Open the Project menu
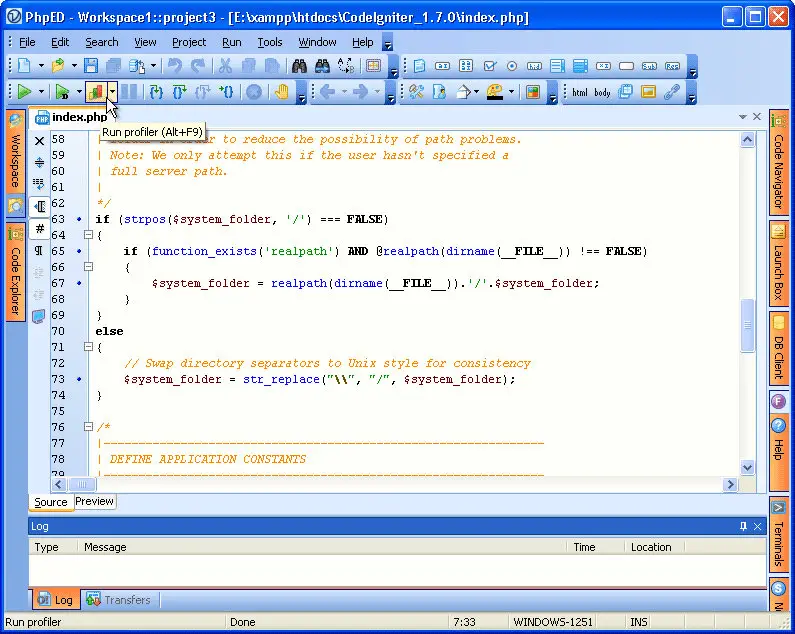This screenshot has width=795, height=634. [x=189, y=42]
